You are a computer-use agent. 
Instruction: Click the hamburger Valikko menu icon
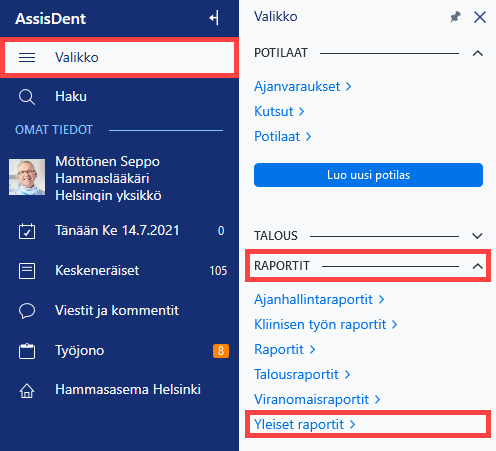[27, 58]
